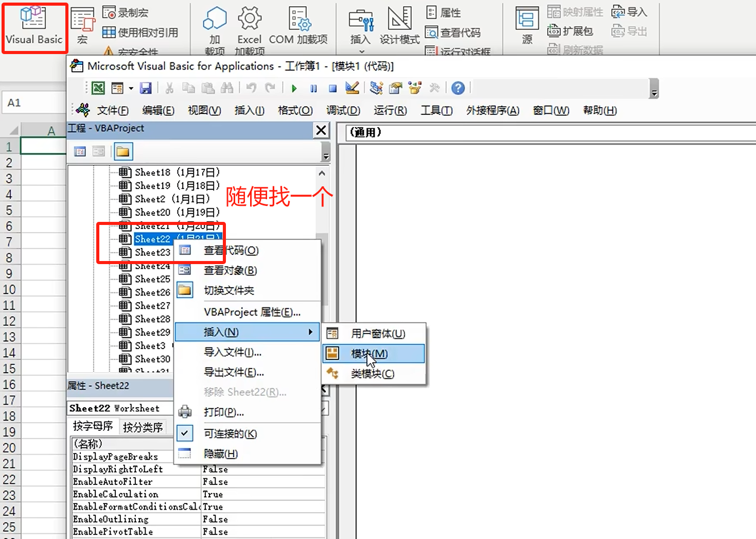Click the Macros (宏) ribbon button

click(82, 26)
